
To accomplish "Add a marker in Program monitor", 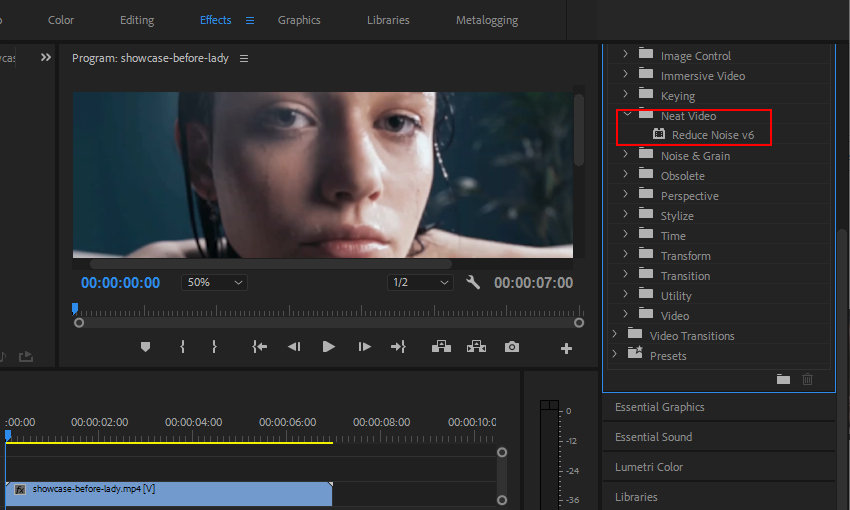I will point(145,347).
